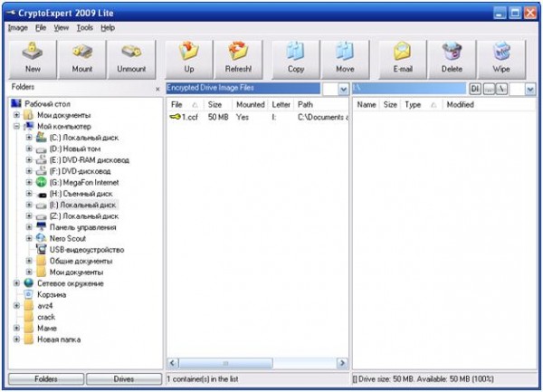The width and height of the screenshot is (543, 392).
Task: Select (F:) DVD-дисковод in the tree
Action: 80,171
